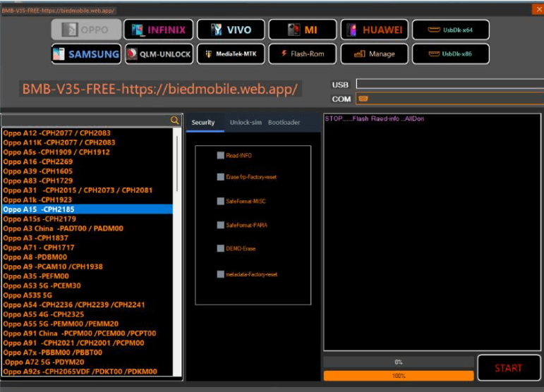Tick the Erase frp-Factory-reset checkbox
The height and width of the screenshot is (392, 544).
[220, 177]
